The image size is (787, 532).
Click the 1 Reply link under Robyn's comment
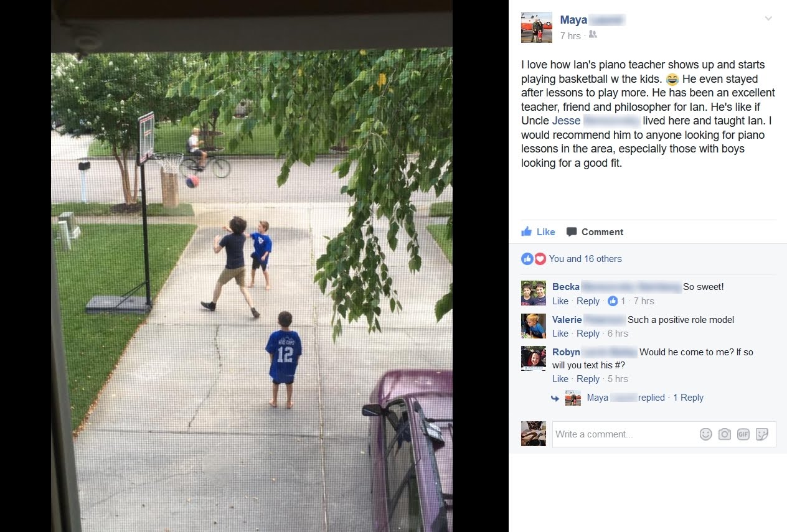[688, 398]
